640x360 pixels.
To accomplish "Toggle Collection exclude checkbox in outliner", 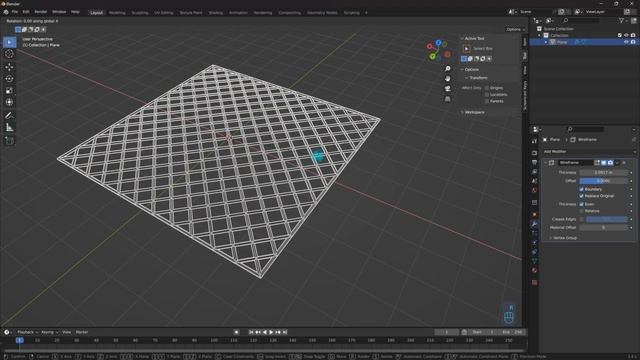I will [620, 36].
